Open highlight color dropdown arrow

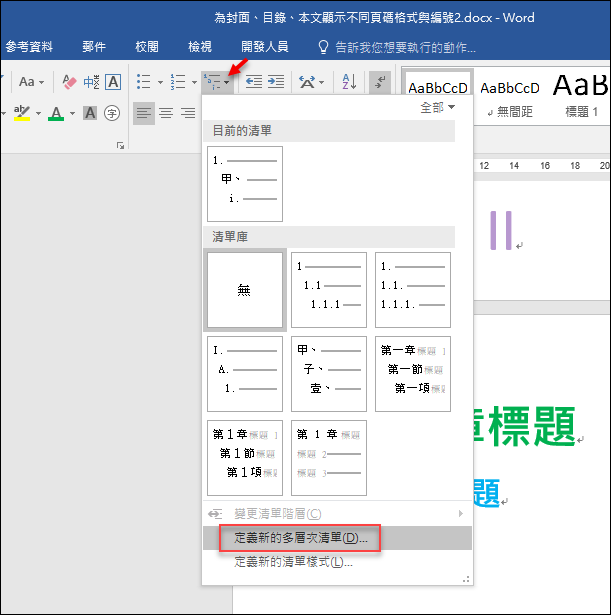38,113
